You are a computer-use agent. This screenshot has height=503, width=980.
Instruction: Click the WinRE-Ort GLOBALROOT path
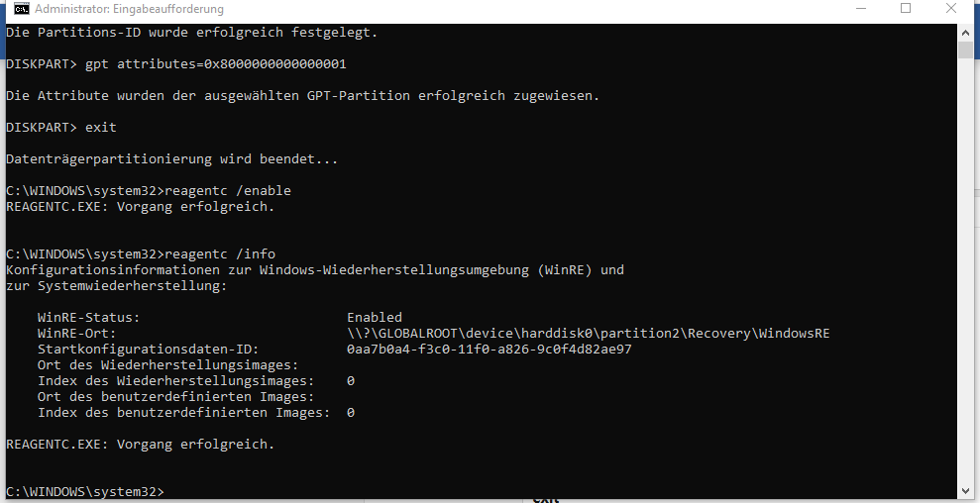(x=589, y=333)
